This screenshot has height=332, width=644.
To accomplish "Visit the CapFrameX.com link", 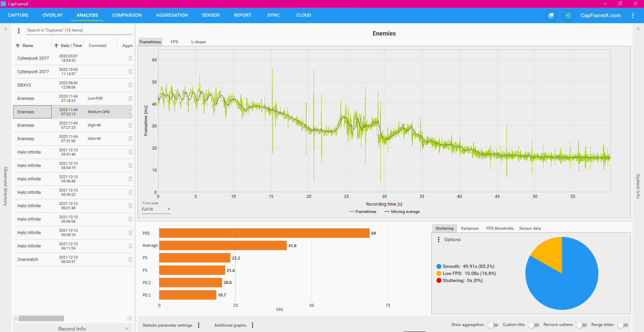I will pos(600,15).
